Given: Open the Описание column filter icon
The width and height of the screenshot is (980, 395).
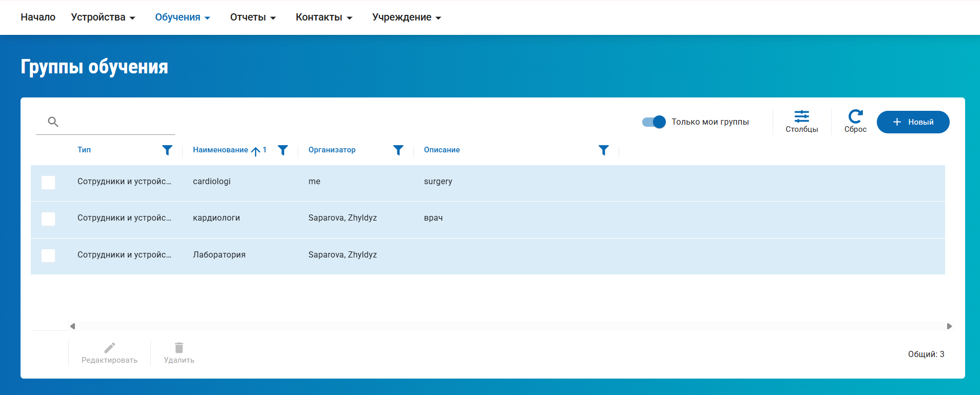Looking at the screenshot, I should [x=603, y=150].
